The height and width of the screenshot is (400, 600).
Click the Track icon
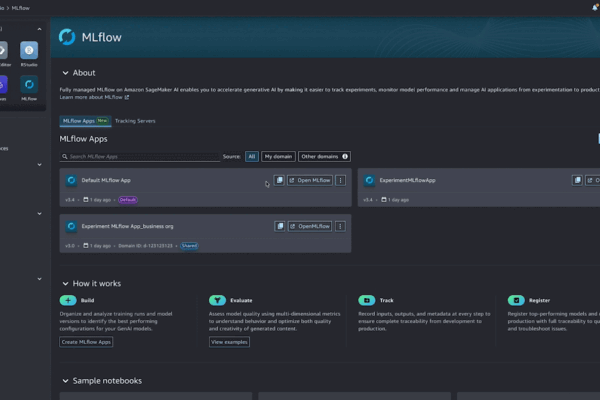coord(367,300)
